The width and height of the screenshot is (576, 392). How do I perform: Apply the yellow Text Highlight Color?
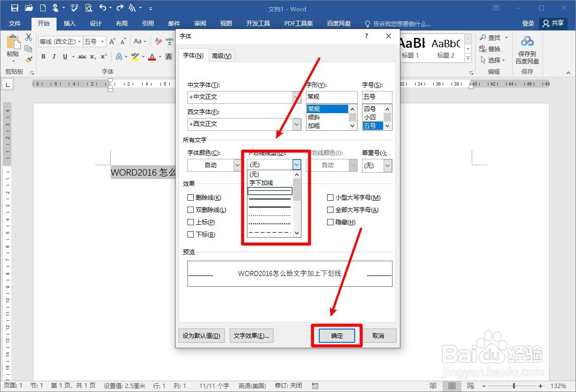click(136, 57)
